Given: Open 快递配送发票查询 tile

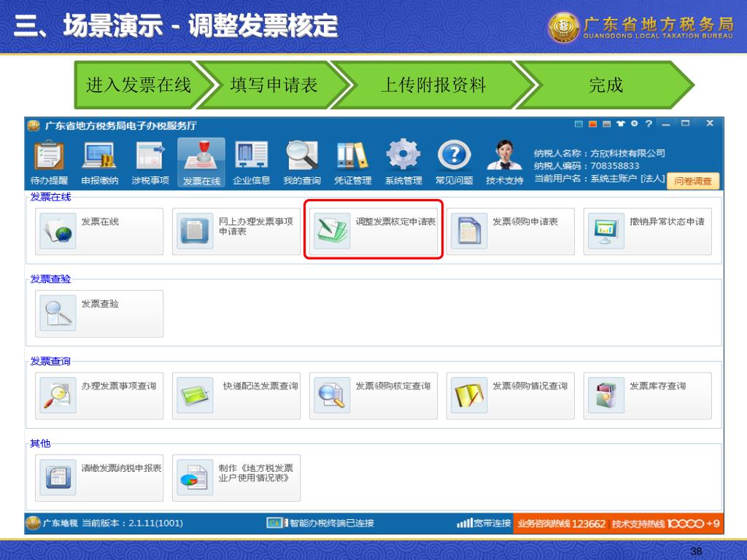Looking at the screenshot, I should (x=236, y=396).
